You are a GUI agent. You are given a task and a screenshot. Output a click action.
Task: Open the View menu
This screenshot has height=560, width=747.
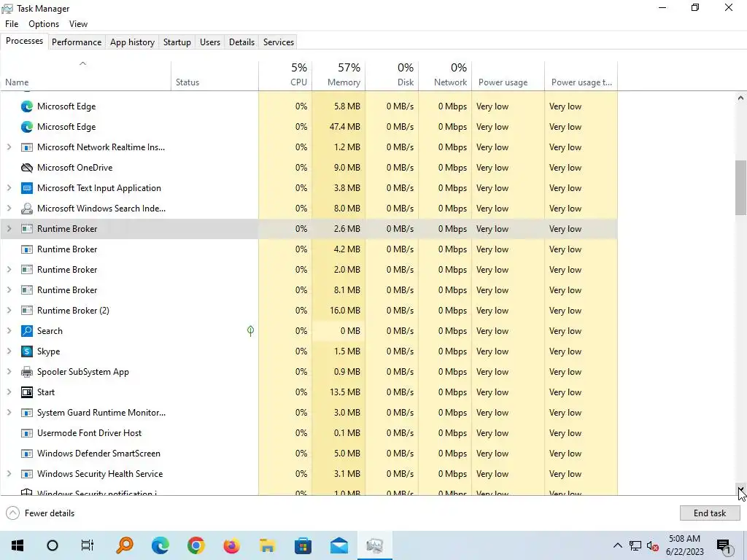click(78, 24)
